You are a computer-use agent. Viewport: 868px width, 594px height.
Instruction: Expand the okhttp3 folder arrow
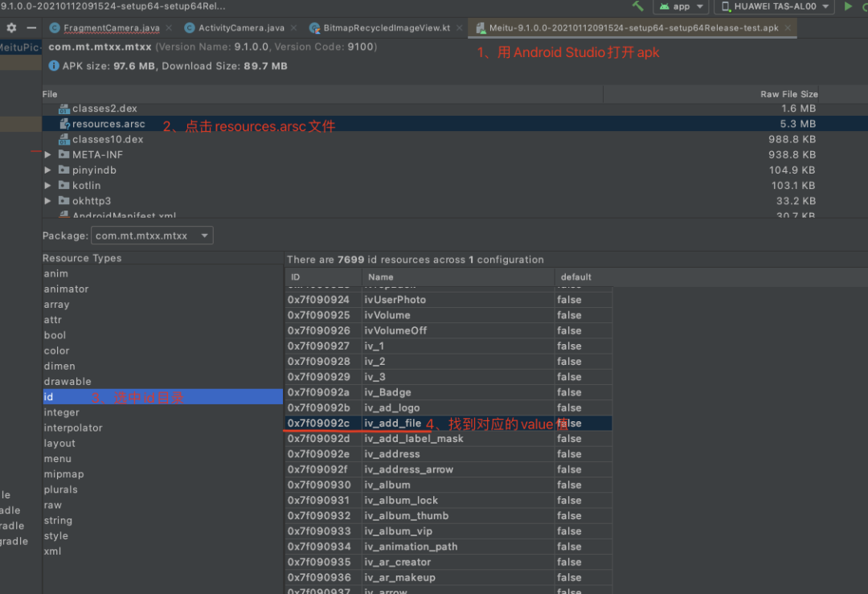(48, 201)
